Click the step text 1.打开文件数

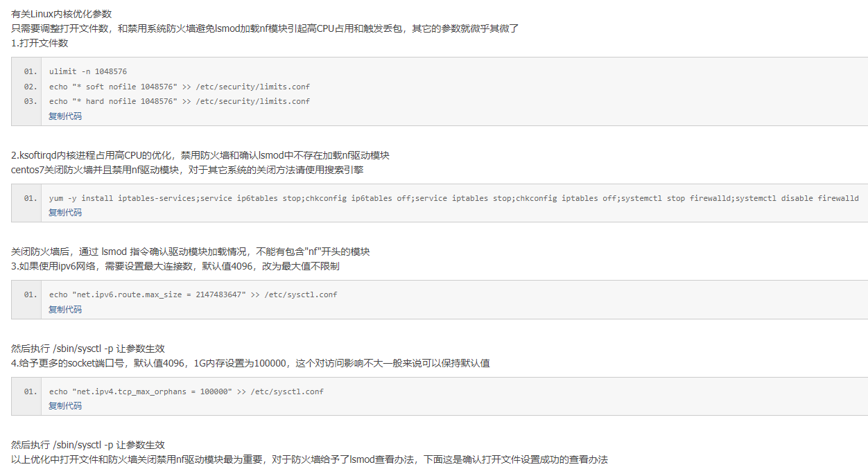click(x=40, y=43)
